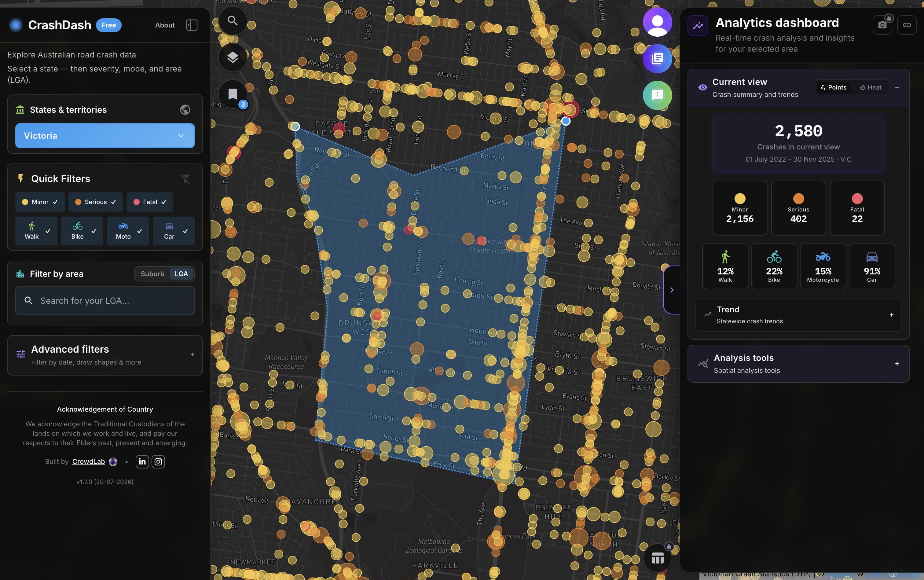Copy share link icon in Analytics dashboard

(x=907, y=25)
